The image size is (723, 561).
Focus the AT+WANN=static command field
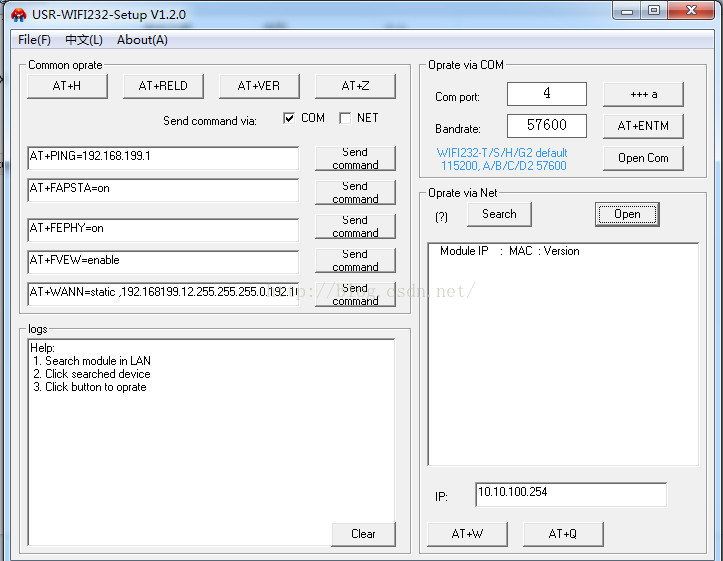[163, 294]
